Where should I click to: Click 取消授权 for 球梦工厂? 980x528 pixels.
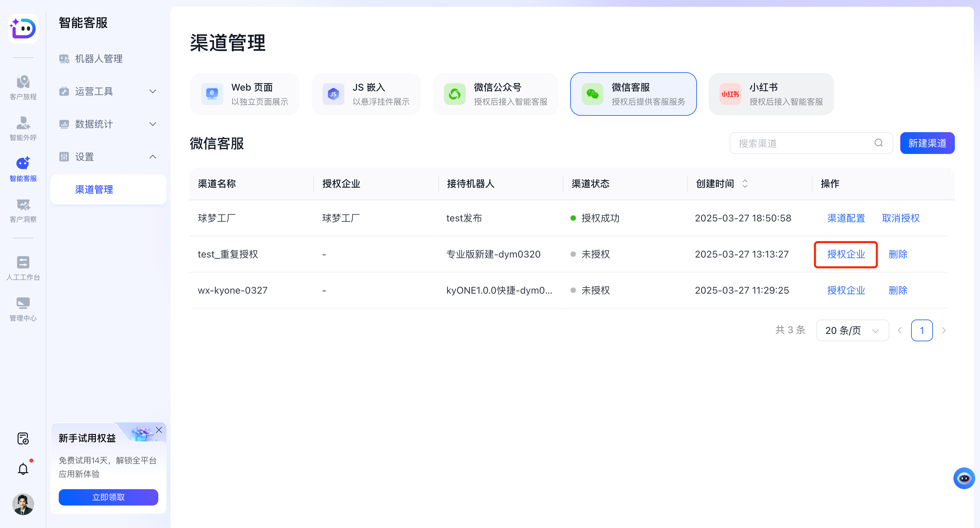(x=900, y=218)
